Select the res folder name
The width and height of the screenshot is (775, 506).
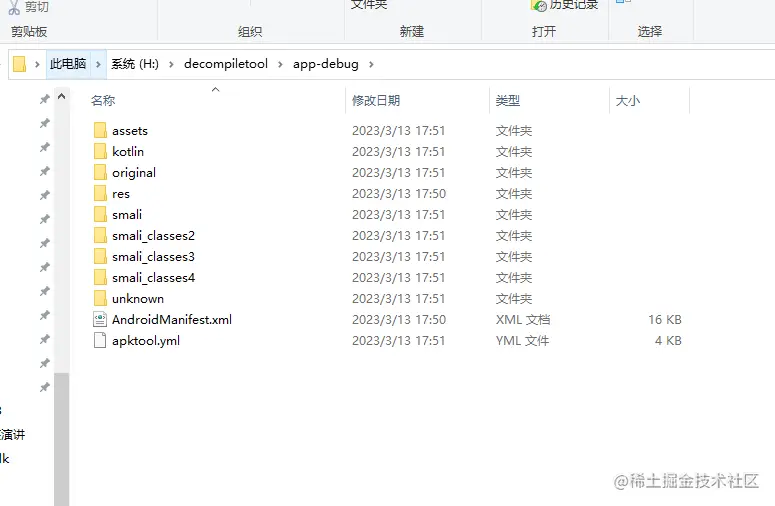pos(121,194)
